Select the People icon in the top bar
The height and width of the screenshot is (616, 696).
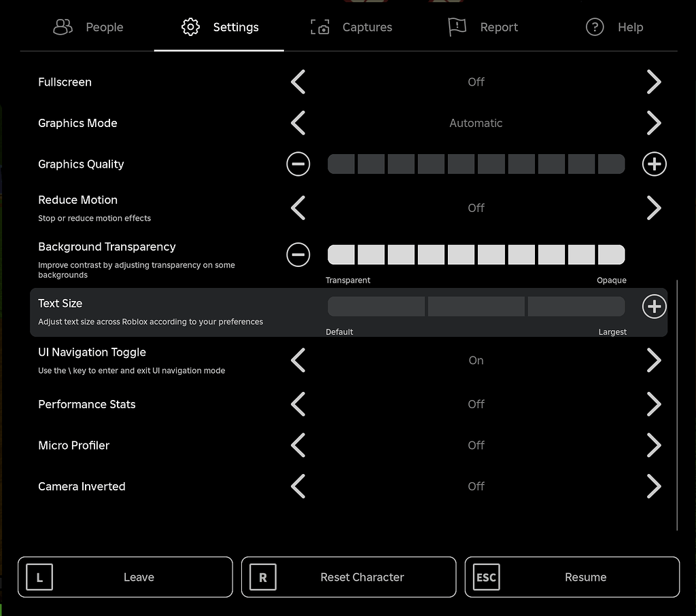pos(63,27)
